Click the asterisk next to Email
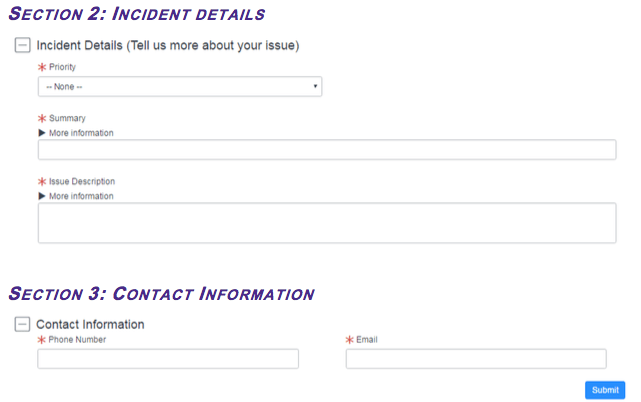Viewport: 641px width, 402px height. click(x=350, y=340)
